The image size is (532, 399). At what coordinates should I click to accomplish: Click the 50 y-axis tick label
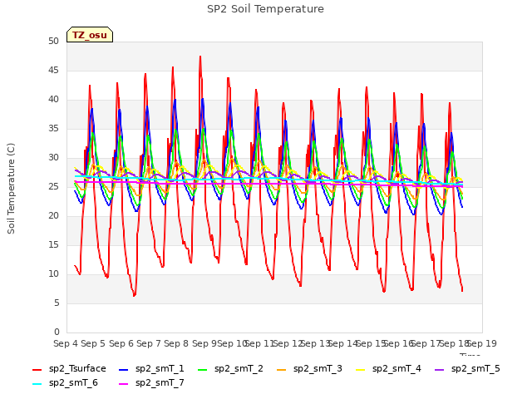pyautogui.click(x=53, y=42)
